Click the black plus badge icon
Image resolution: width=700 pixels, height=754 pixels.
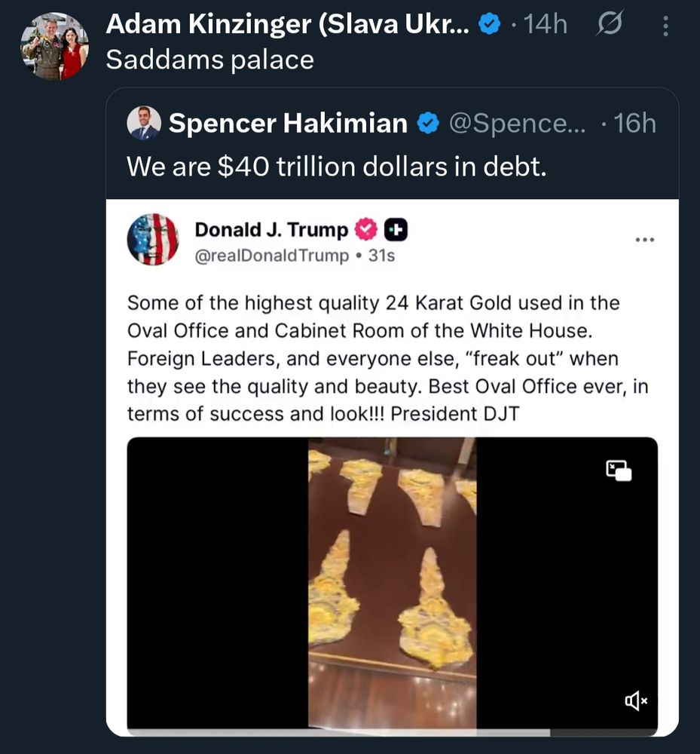[x=396, y=229]
